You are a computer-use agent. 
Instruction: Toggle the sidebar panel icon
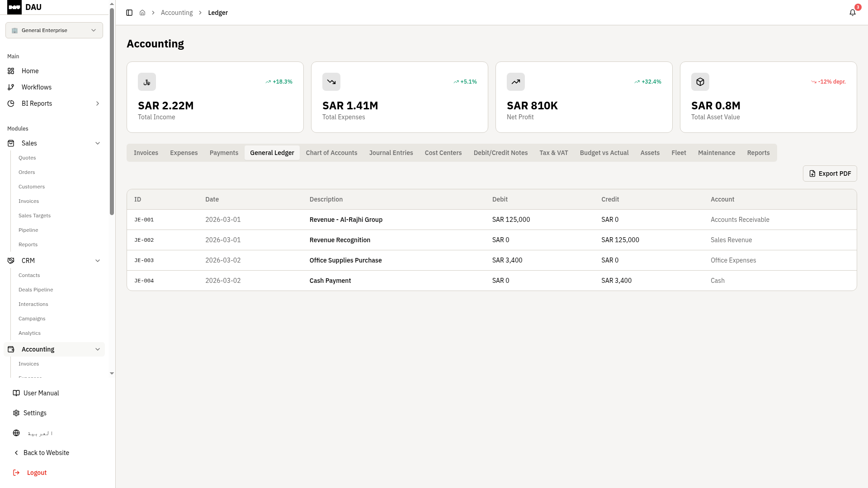tap(129, 13)
